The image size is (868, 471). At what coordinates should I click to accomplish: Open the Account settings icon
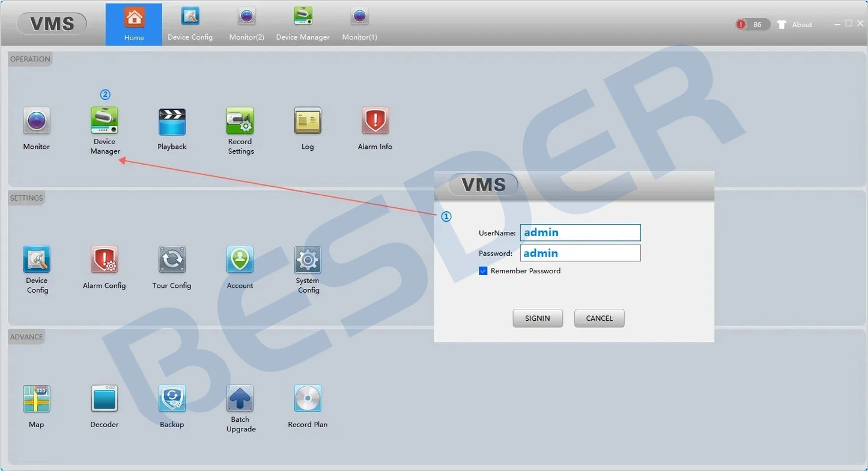pyautogui.click(x=240, y=260)
